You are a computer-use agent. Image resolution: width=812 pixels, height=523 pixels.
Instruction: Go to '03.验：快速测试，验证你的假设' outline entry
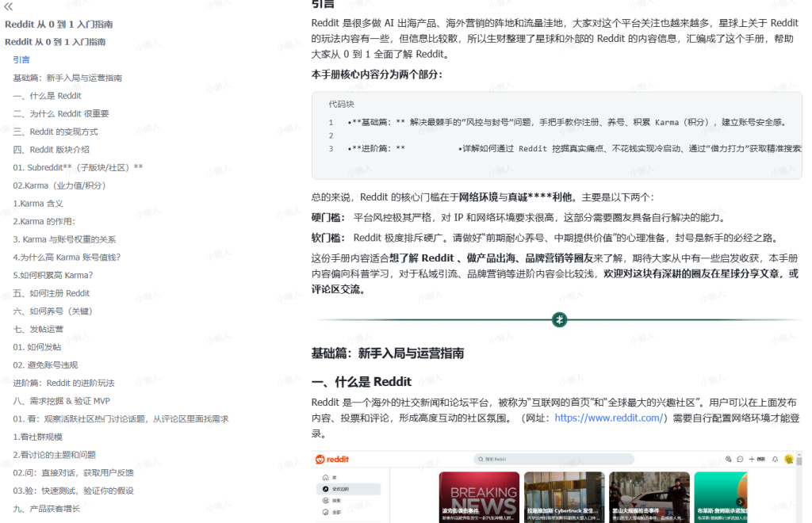point(73,491)
